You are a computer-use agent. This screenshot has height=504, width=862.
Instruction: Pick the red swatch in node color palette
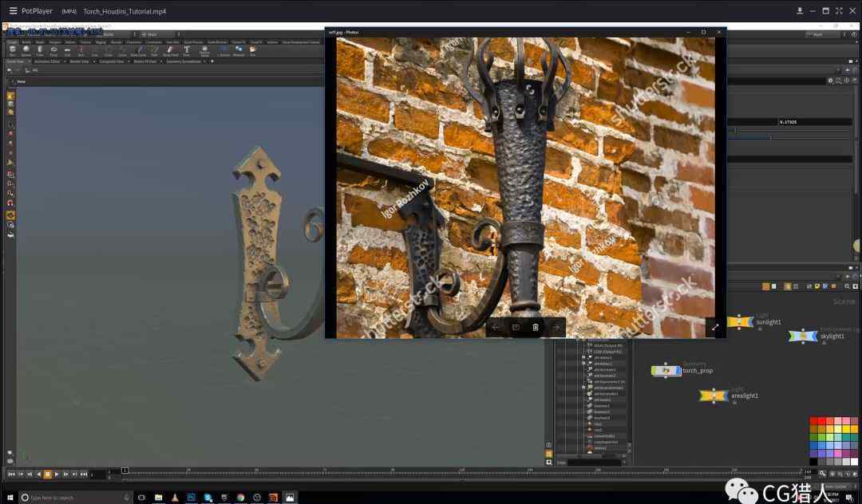coord(822,420)
